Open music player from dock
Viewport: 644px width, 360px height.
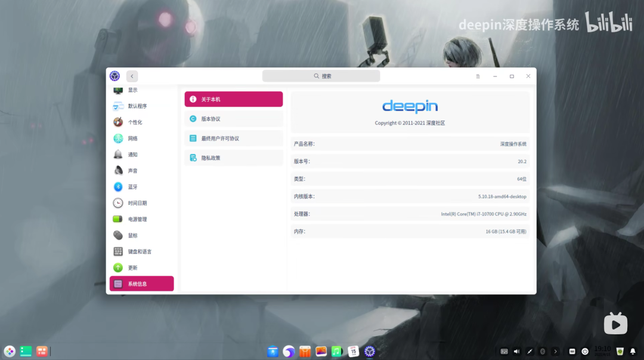point(337,352)
